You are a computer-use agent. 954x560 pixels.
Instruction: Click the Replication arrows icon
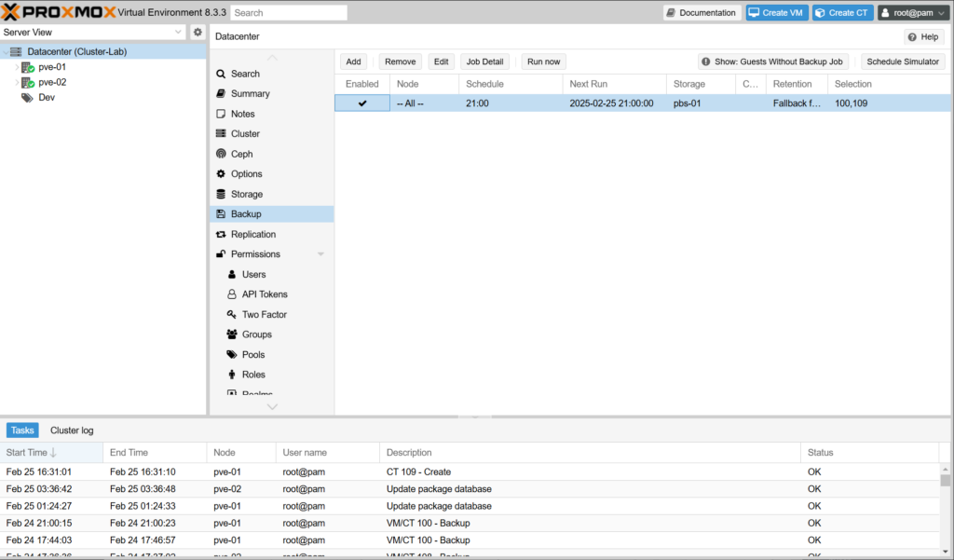(x=221, y=234)
